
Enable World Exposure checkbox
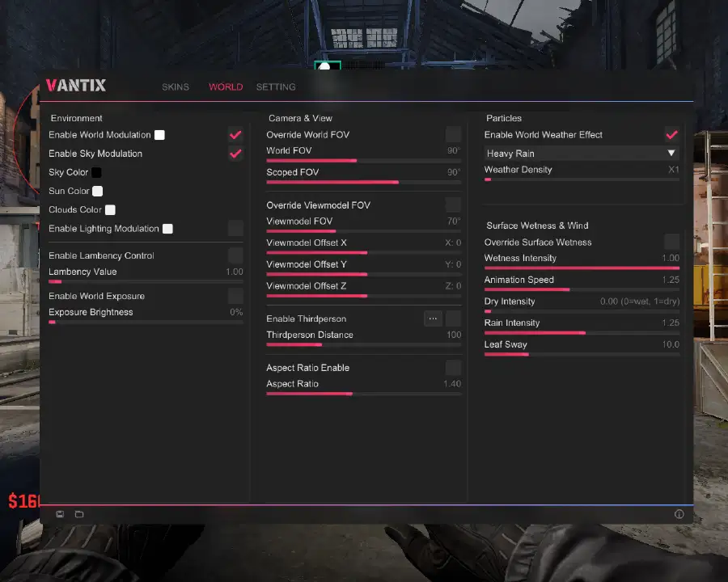pos(235,296)
